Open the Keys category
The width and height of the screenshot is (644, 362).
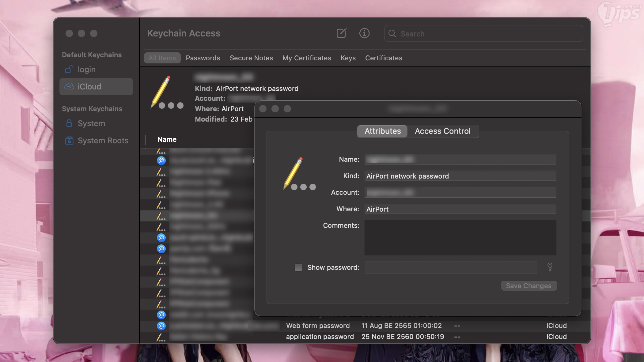[348, 58]
